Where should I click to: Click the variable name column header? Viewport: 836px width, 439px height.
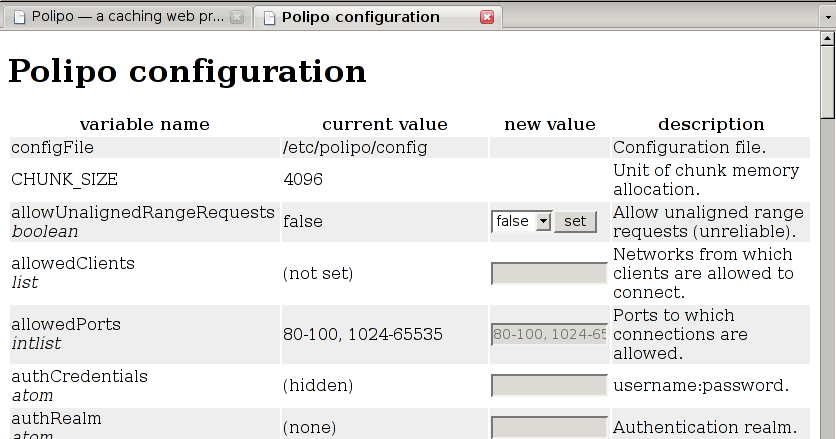pos(144,124)
